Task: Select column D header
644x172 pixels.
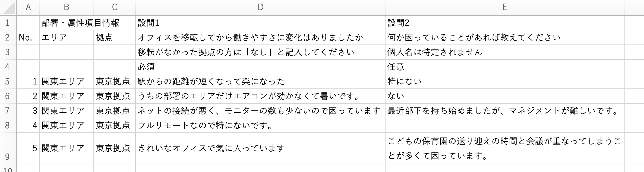Action: pyautogui.click(x=260, y=8)
